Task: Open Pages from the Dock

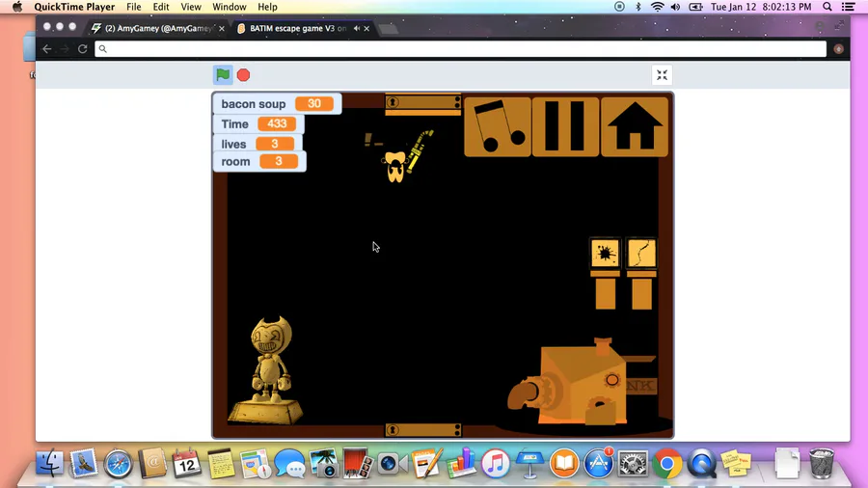Action: [x=427, y=463]
